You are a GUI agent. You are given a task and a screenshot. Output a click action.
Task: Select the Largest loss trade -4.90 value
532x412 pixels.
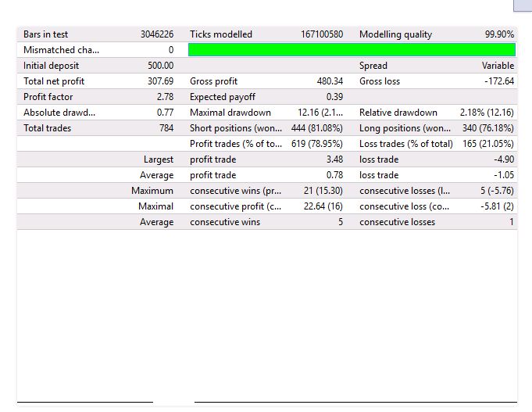[503, 159]
